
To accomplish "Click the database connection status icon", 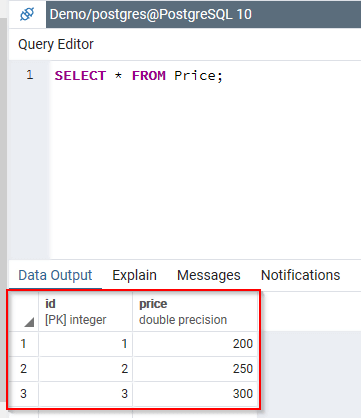I will 27,14.
